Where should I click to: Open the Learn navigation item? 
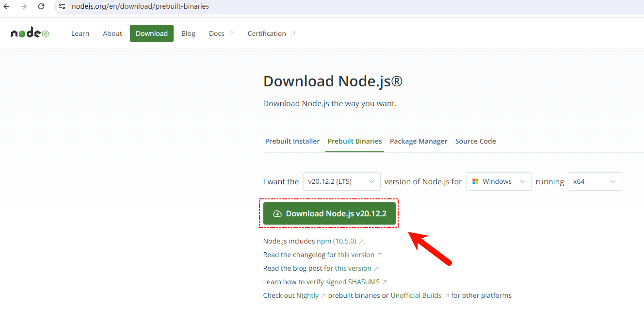pos(80,33)
